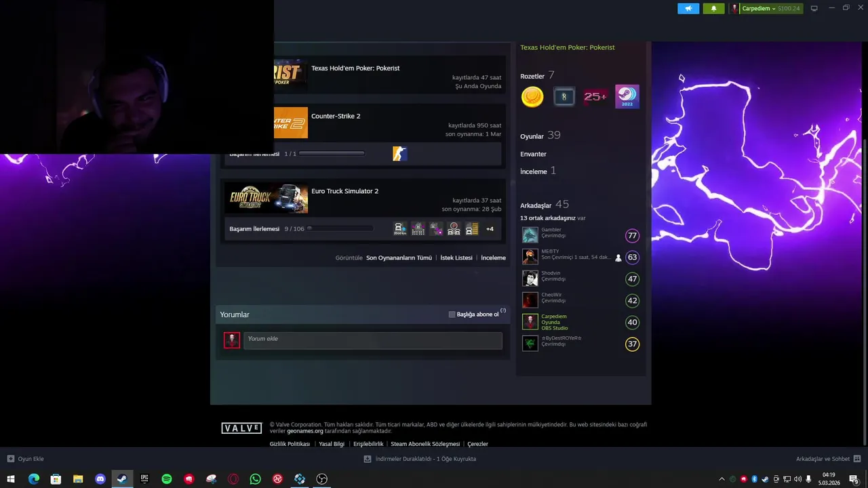Click the level 37 badge next to ByDestROYeR
The width and height of the screenshot is (868, 488).
pyautogui.click(x=632, y=344)
